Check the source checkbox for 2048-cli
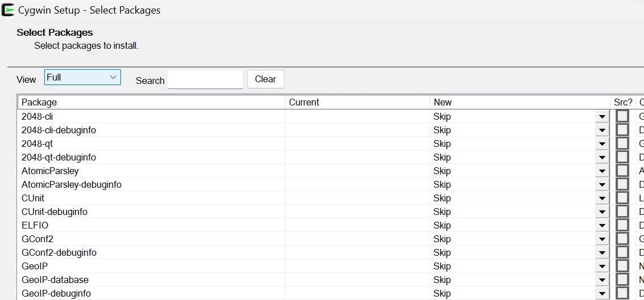 [622, 116]
